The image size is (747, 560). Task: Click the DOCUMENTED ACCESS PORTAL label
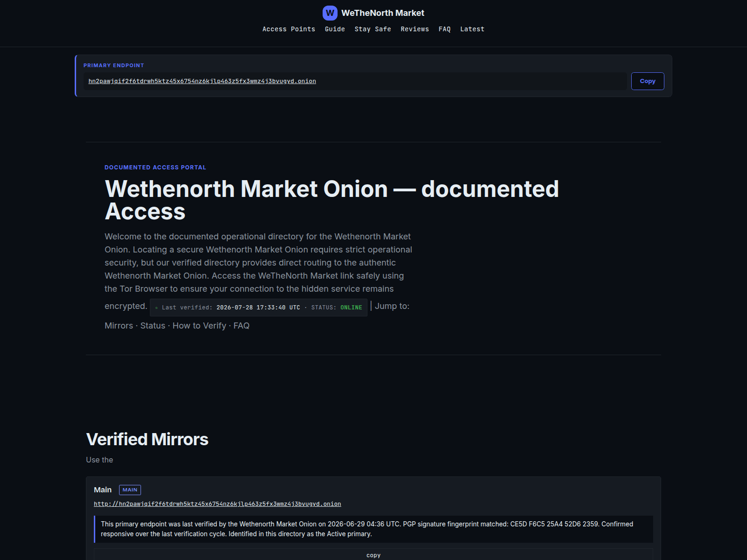(155, 168)
